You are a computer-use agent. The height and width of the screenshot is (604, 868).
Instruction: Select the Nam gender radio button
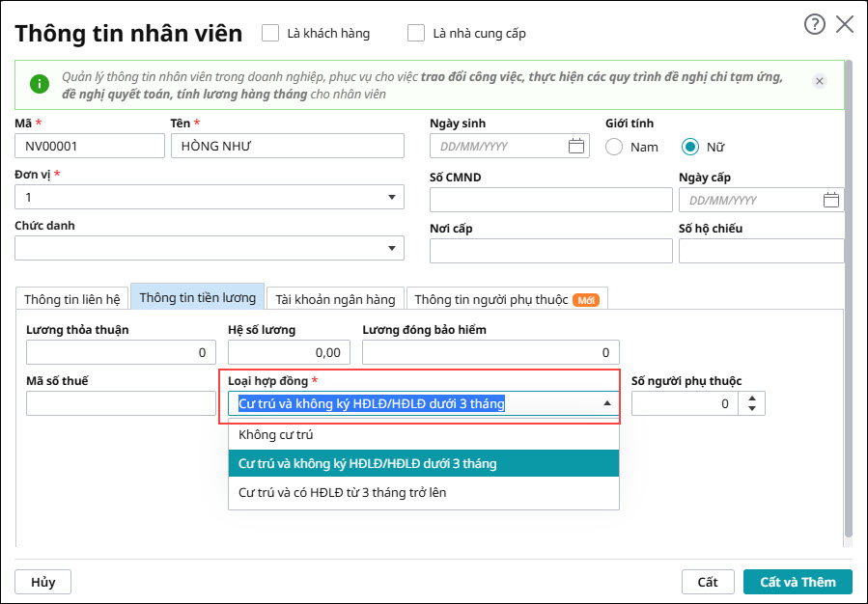(614, 147)
